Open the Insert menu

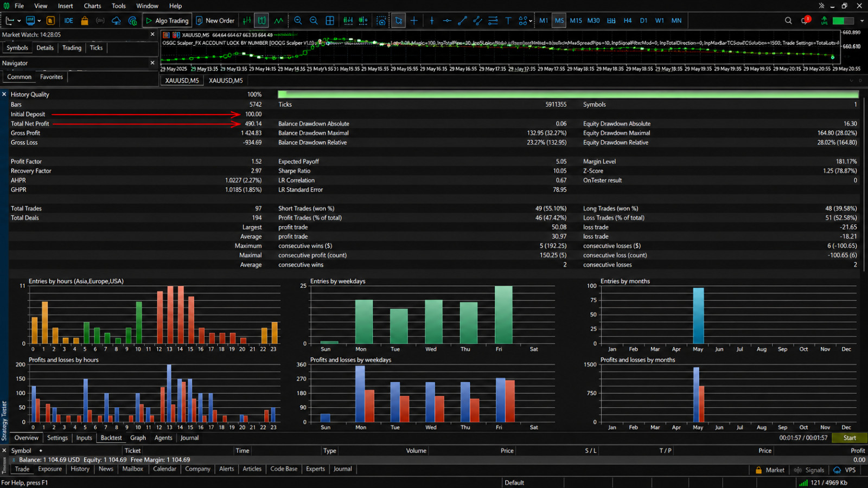click(x=65, y=6)
